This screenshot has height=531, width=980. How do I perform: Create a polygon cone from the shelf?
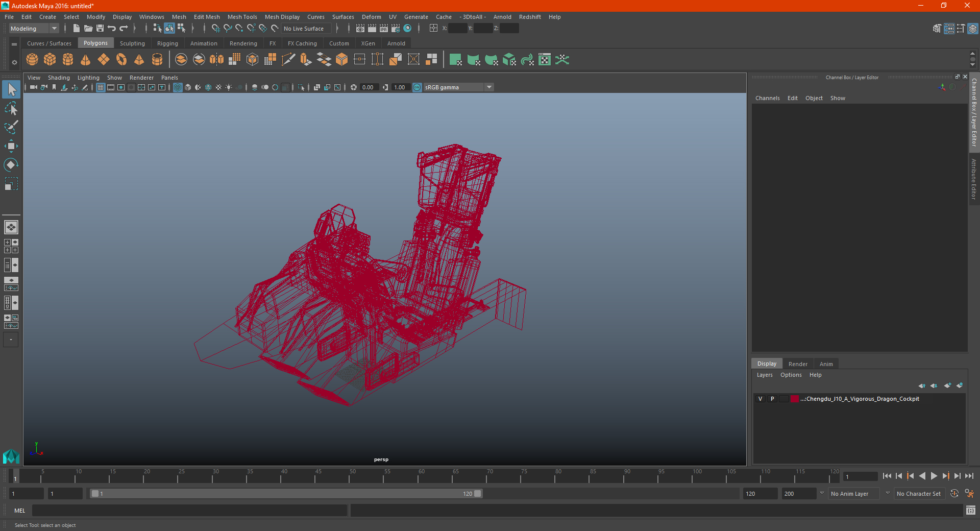click(86, 60)
